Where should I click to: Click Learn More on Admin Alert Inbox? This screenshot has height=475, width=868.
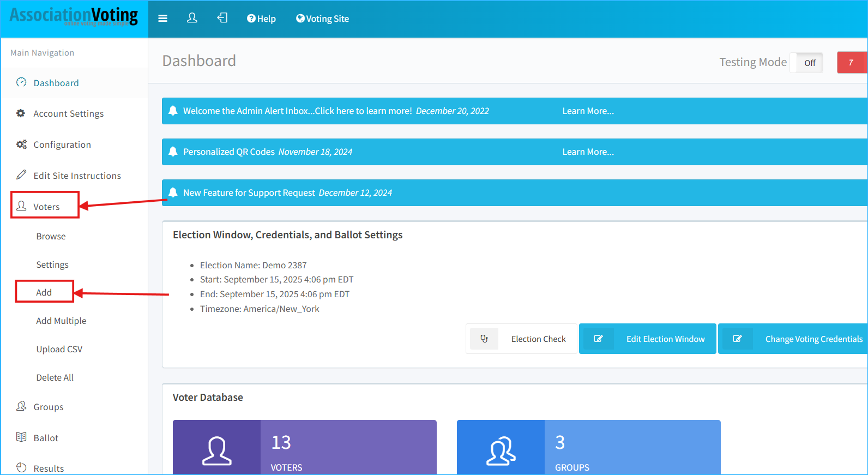588,111
